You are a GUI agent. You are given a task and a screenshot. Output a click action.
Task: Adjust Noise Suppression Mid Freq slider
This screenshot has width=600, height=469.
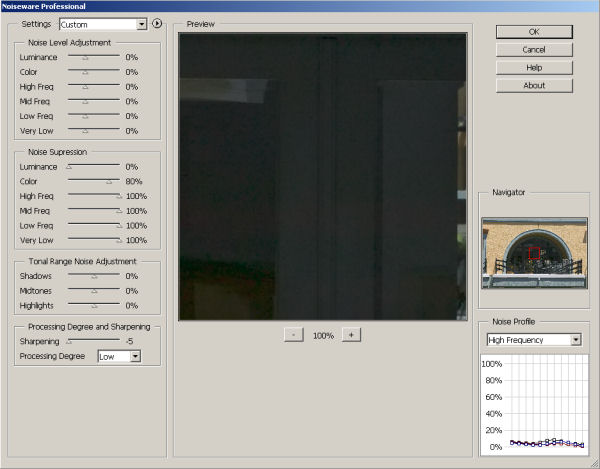[x=95, y=210]
